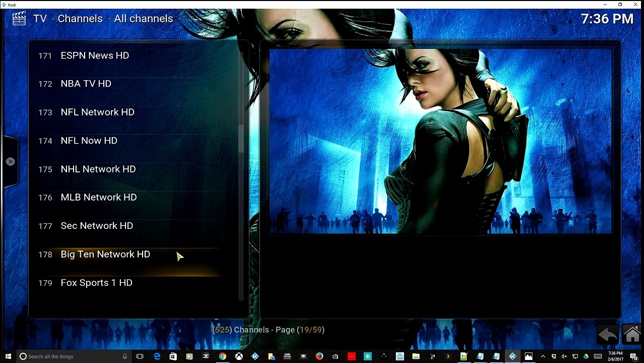Screen dimensions: 644x363
Task: Open Photos app icon in taskbar
Action: (x=529, y=356)
